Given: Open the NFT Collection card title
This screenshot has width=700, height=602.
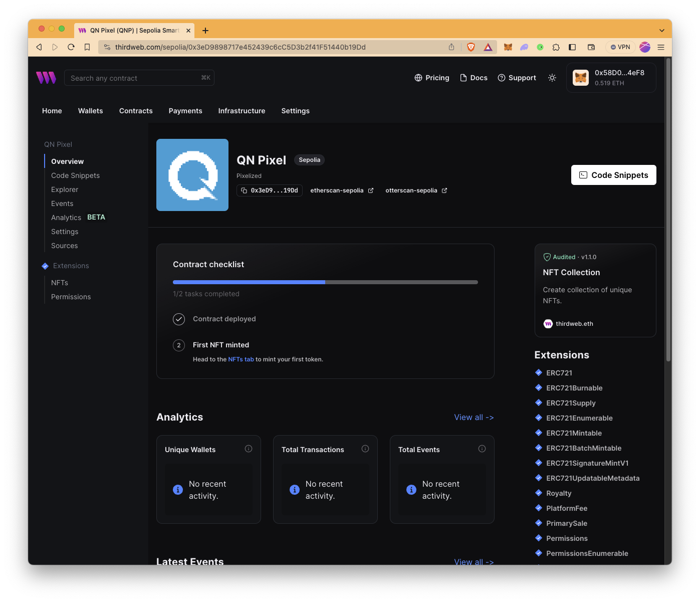Looking at the screenshot, I should [x=571, y=272].
